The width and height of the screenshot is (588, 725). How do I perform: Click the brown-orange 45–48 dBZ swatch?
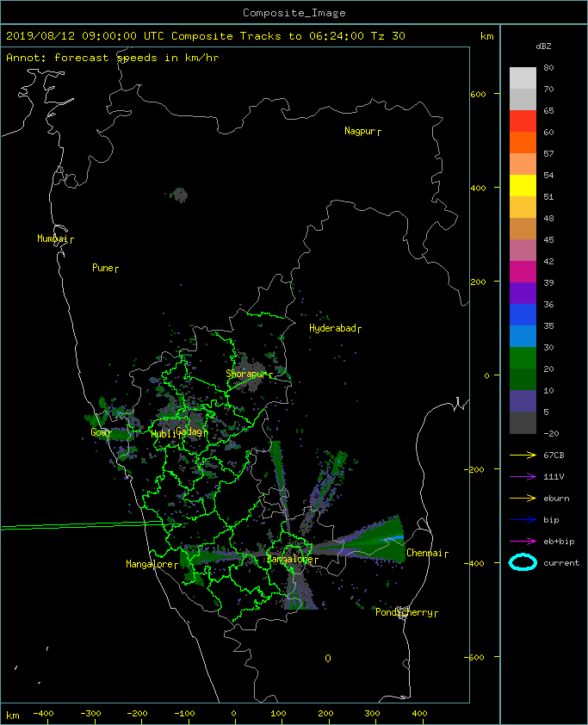523,228
